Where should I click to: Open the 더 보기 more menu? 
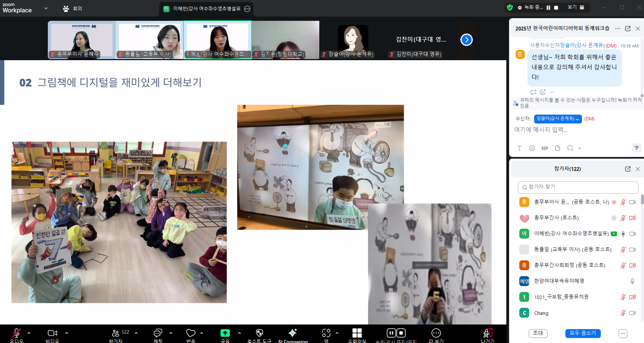point(436,333)
